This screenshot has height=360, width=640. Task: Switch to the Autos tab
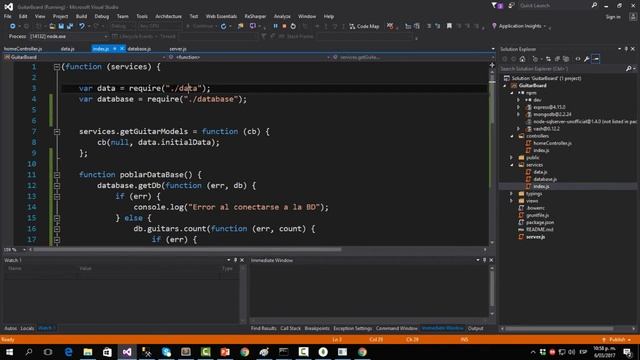[10, 328]
